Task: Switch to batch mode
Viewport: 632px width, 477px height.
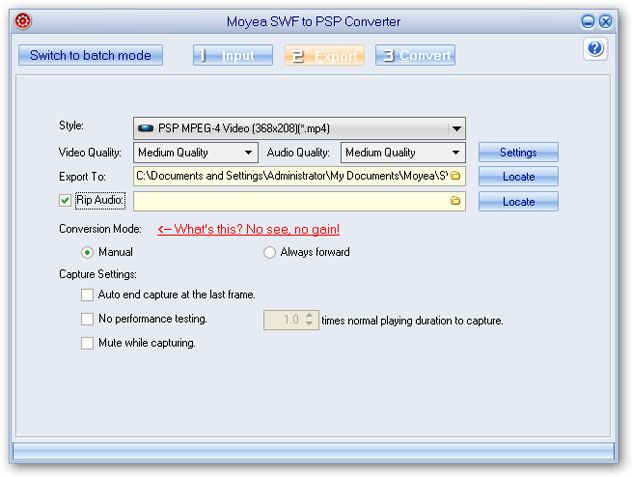Action: click(90, 55)
